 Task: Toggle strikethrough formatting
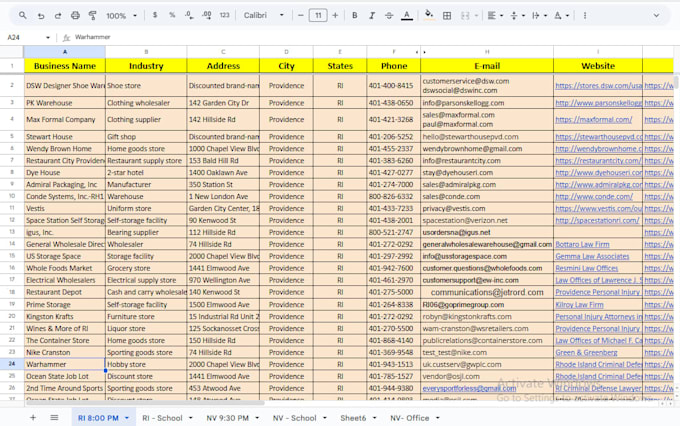(x=389, y=15)
